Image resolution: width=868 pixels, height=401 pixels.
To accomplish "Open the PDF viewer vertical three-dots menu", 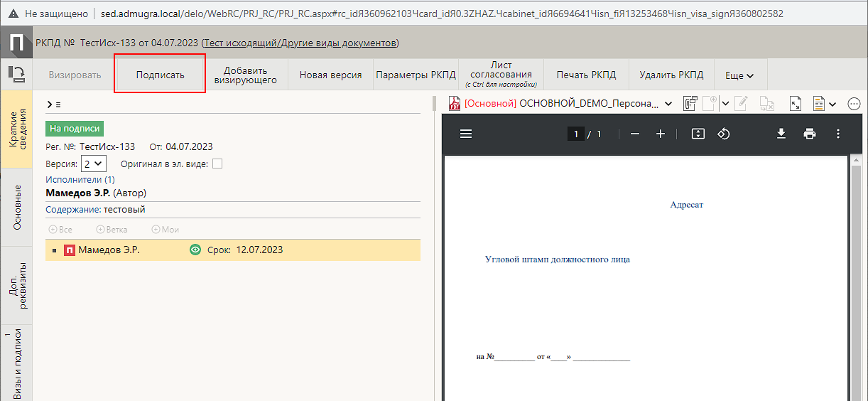I will [x=838, y=134].
